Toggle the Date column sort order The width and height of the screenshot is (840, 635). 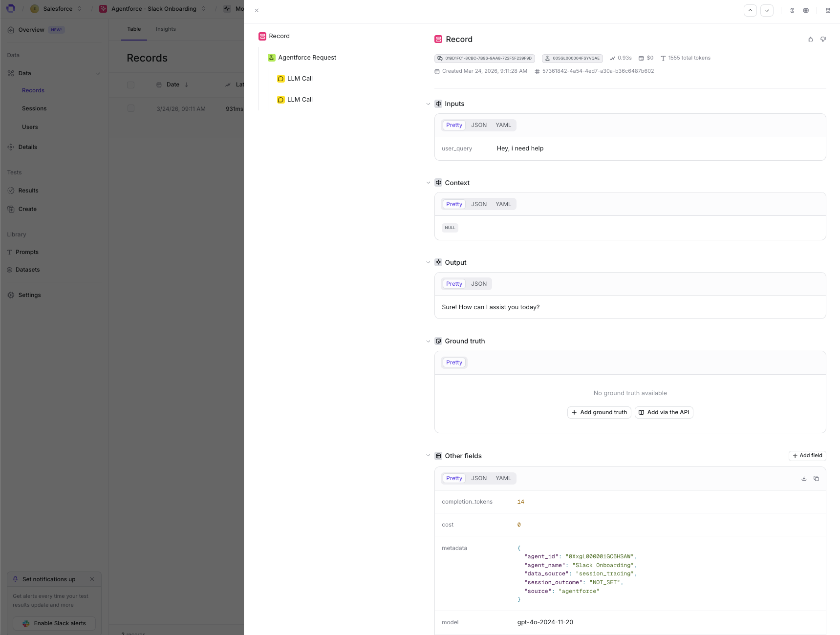(x=186, y=85)
